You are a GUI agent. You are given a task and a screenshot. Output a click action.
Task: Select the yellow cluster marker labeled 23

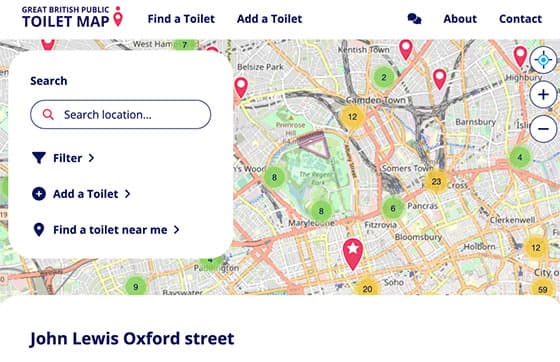436,182
